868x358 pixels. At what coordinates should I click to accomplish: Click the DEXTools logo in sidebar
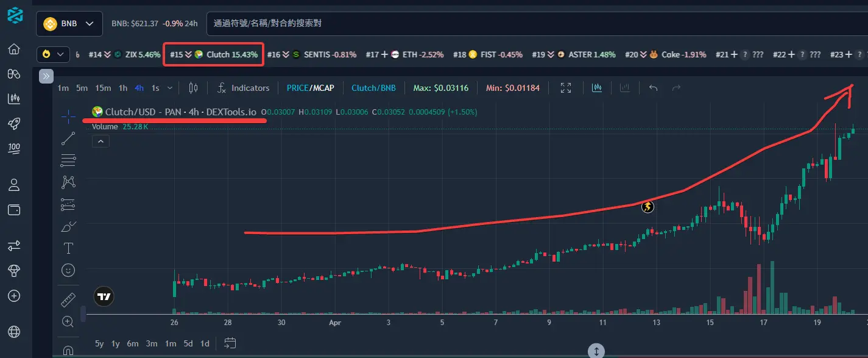pyautogui.click(x=15, y=14)
